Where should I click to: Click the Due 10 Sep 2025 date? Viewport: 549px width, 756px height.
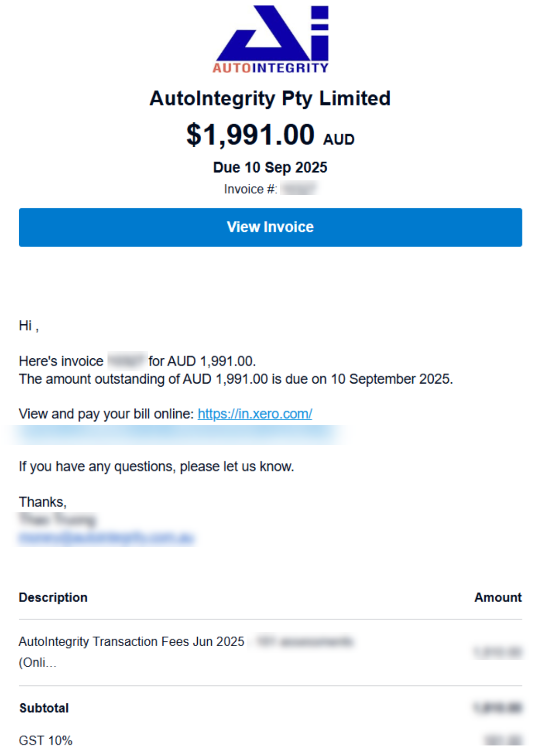point(270,167)
